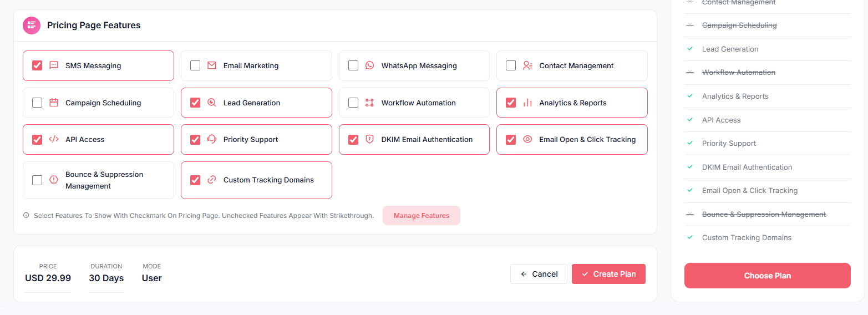The width and height of the screenshot is (868, 315).
Task: Enable the Email Marketing checkbox
Action: click(x=195, y=65)
